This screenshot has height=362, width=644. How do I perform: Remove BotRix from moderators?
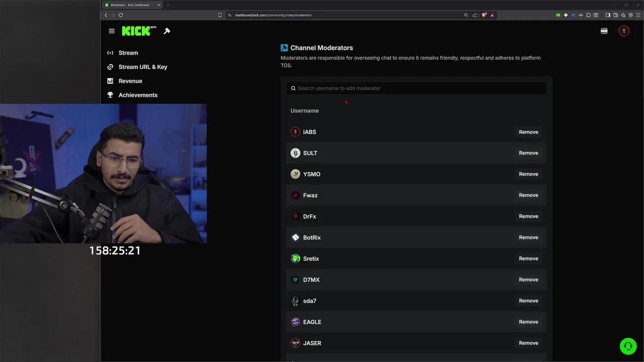click(528, 237)
